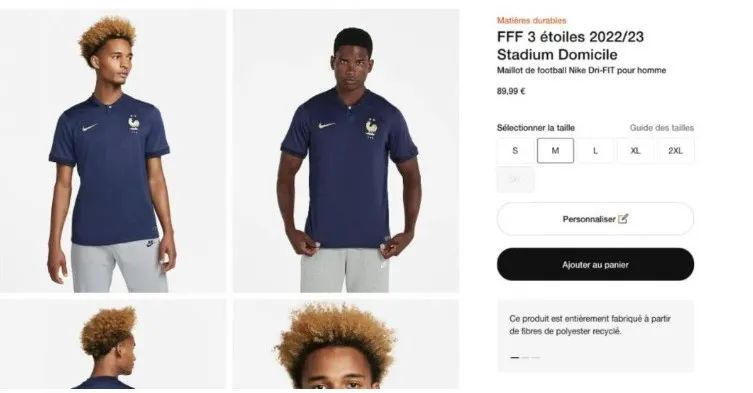The height and width of the screenshot is (393, 753).
Task: Choose the M size option
Action: click(x=555, y=150)
